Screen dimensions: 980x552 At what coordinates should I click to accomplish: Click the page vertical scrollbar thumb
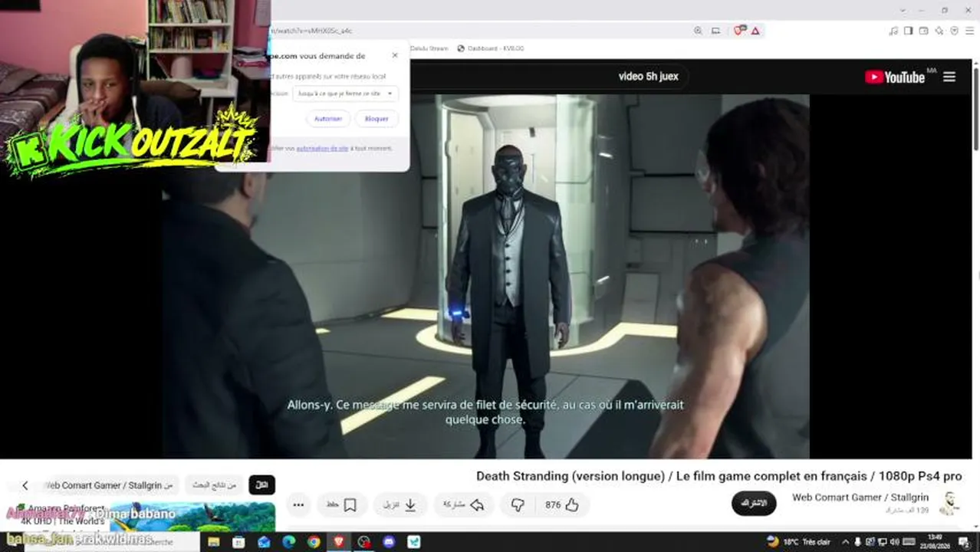[x=975, y=107]
